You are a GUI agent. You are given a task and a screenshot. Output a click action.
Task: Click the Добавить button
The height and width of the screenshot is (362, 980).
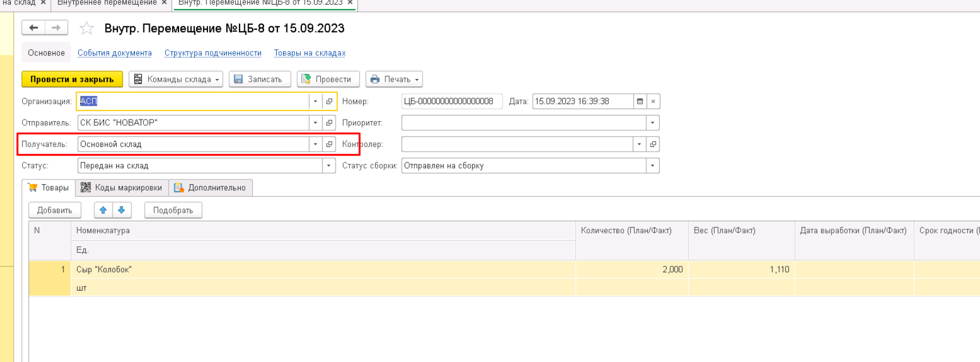point(55,210)
